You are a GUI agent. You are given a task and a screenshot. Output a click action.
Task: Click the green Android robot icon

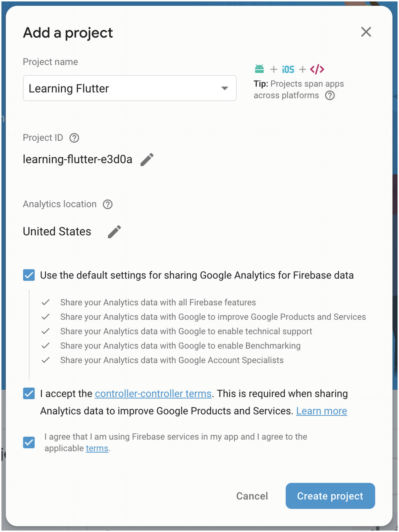(259, 69)
